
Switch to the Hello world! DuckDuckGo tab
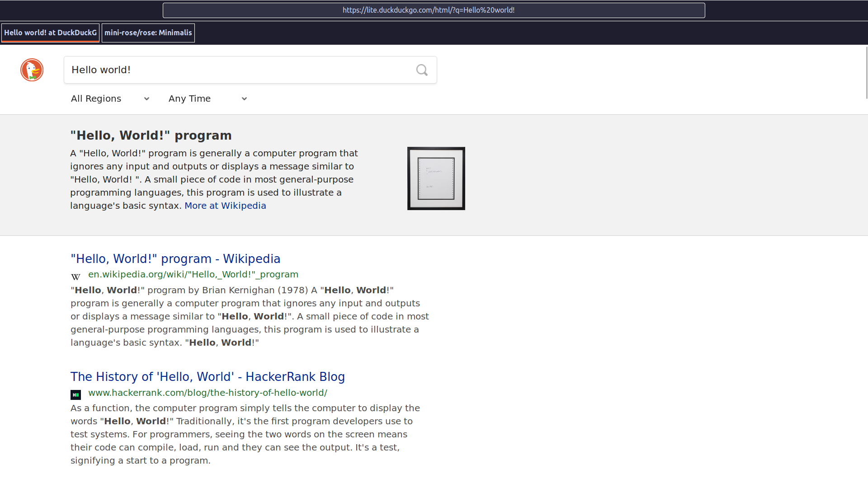[50, 33]
